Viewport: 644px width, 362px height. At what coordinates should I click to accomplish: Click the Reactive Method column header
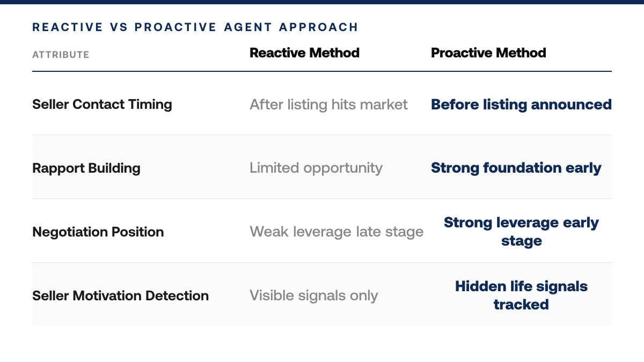(304, 53)
